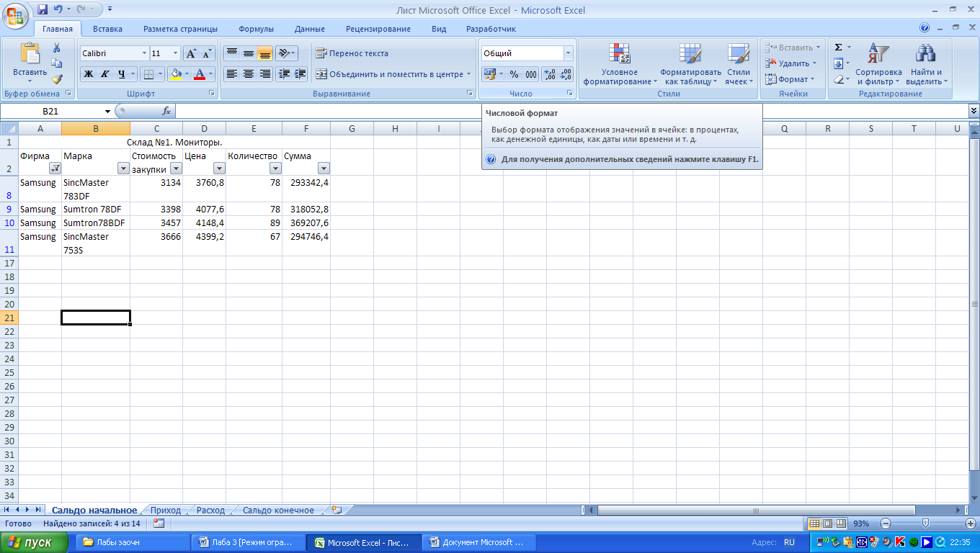Open filter dropdown for Марка column

pos(123,168)
